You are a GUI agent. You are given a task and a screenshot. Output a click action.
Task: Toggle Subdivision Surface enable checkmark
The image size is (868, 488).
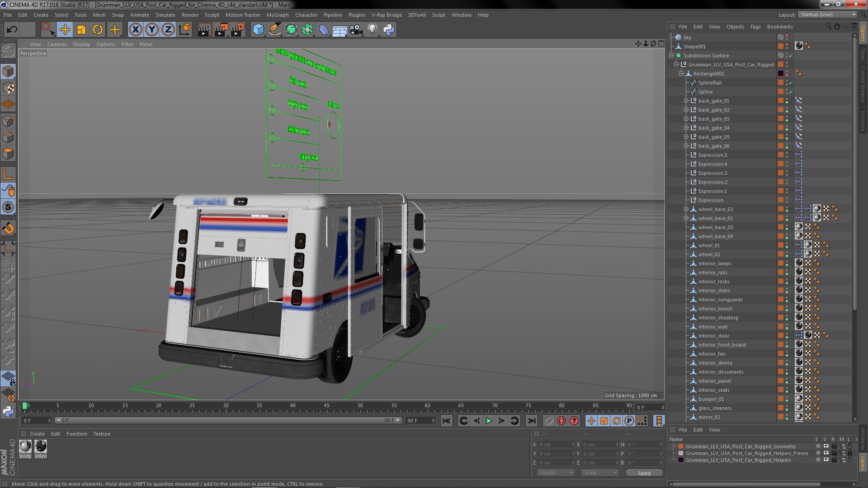(x=791, y=56)
